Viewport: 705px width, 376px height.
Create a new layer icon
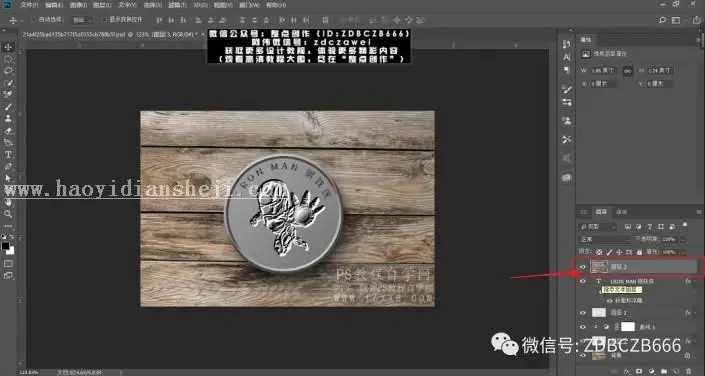(x=677, y=371)
